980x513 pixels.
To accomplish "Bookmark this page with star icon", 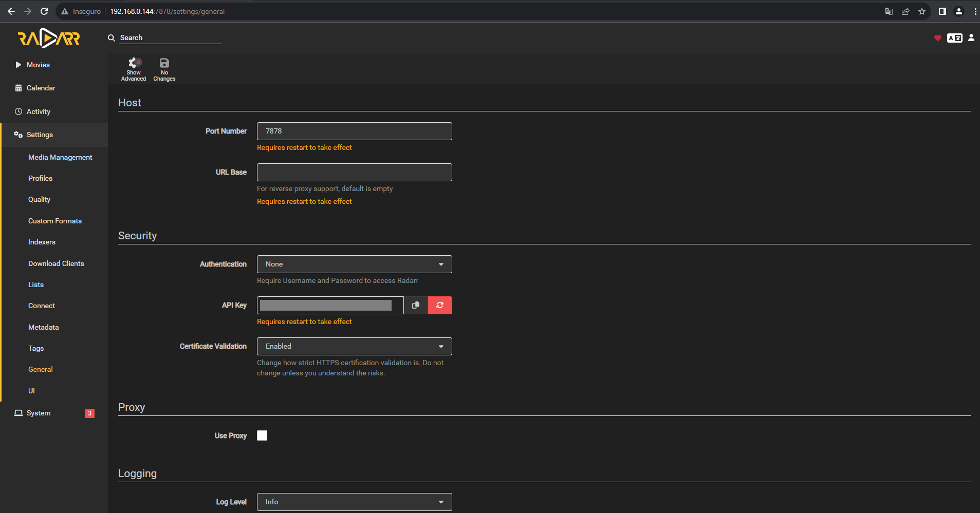I will [x=922, y=11].
